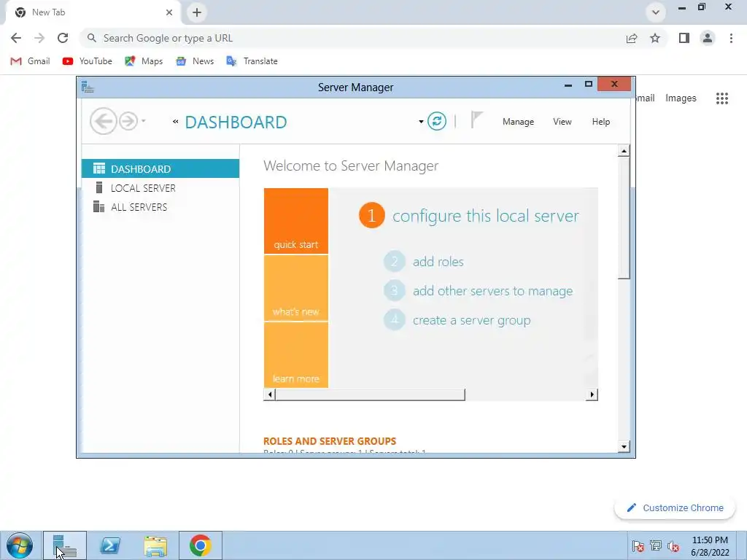Minimize the Server Manager window

point(568,85)
